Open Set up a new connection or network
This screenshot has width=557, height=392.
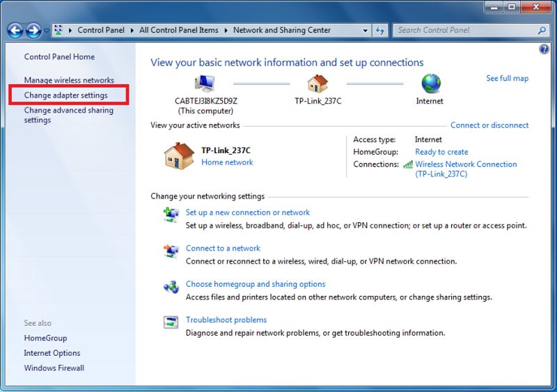[248, 212]
